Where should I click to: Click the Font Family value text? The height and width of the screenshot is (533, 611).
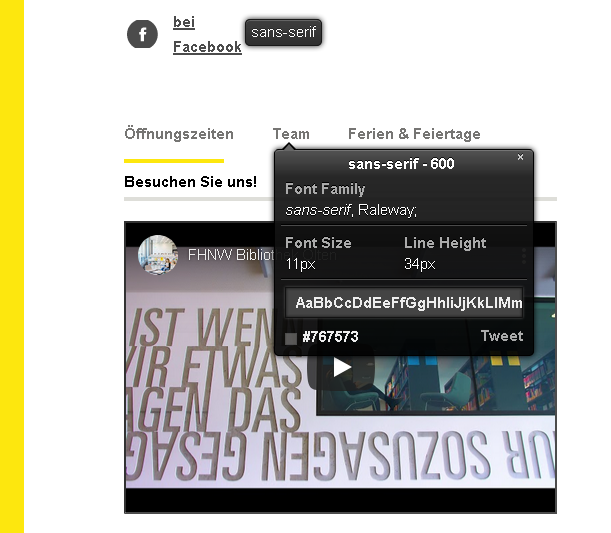point(351,210)
